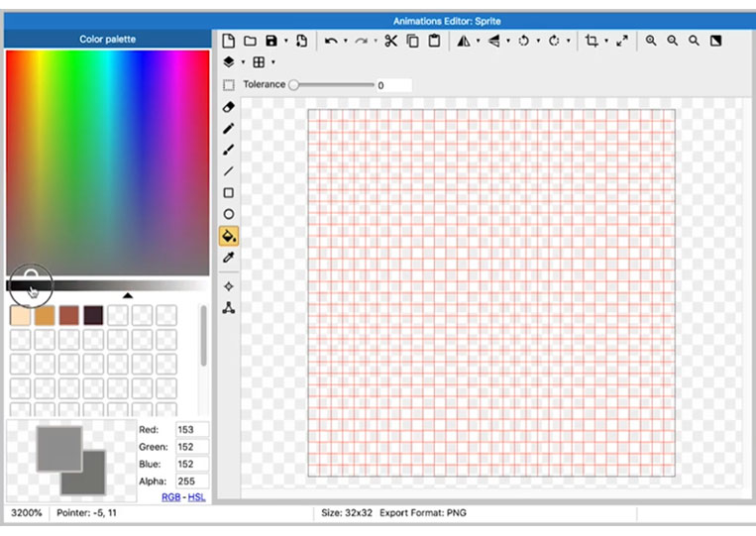Open grid options dropdown arrow
756x536 pixels.
(x=273, y=62)
